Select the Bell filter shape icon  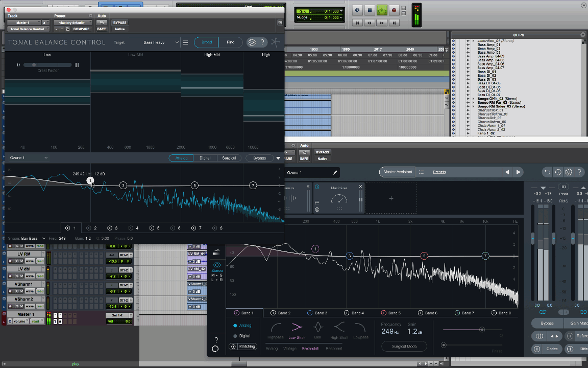(x=317, y=328)
